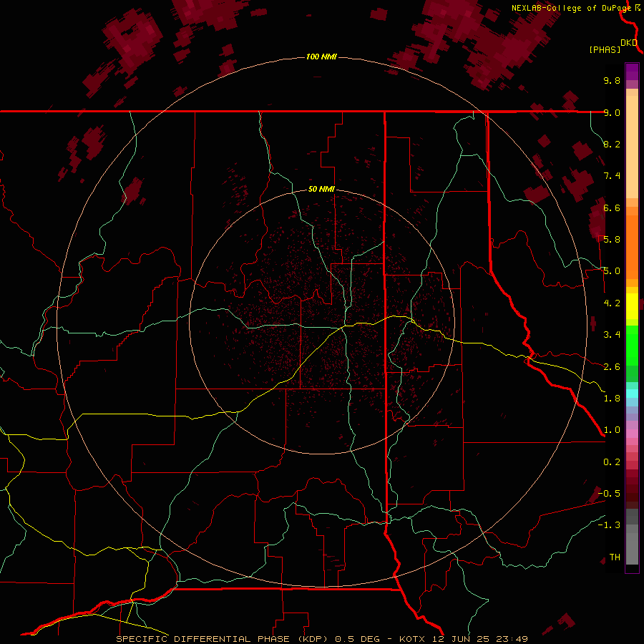Click the 5.0 legend value
The image size is (644, 644).
(x=612, y=271)
